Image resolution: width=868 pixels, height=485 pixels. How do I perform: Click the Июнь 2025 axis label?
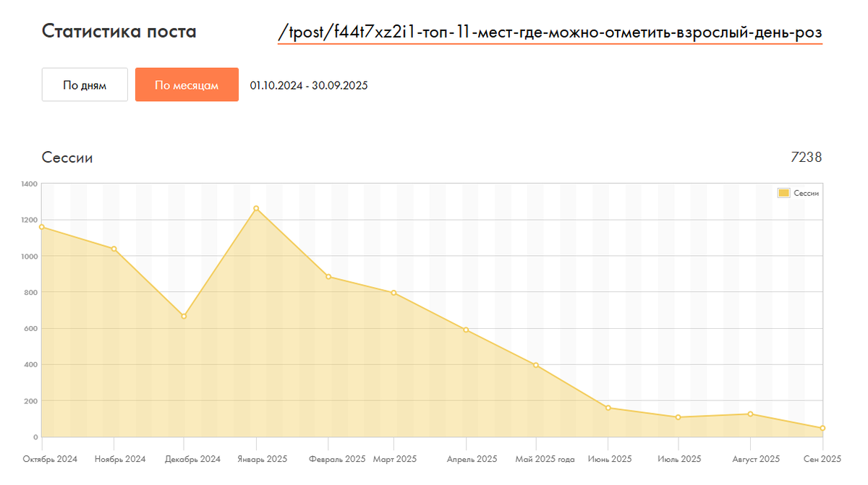[610, 459]
